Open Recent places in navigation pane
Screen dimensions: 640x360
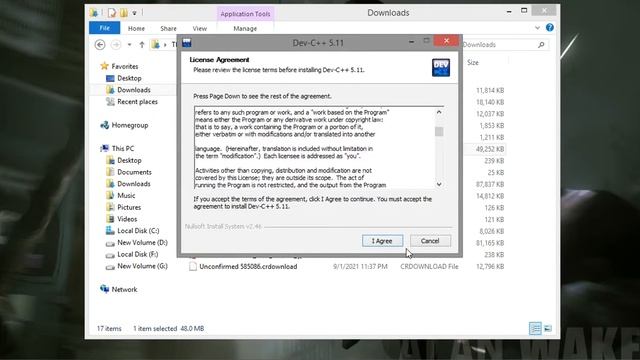(x=138, y=102)
